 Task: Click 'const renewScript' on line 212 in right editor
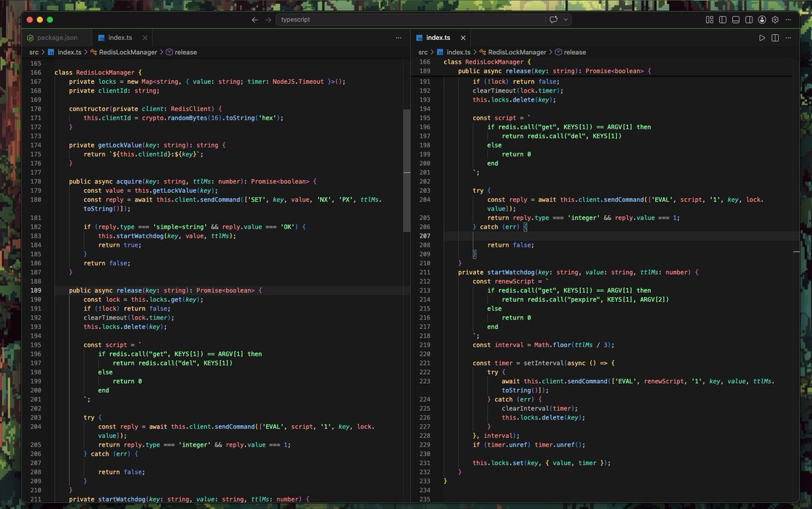[x=498, y=281]
